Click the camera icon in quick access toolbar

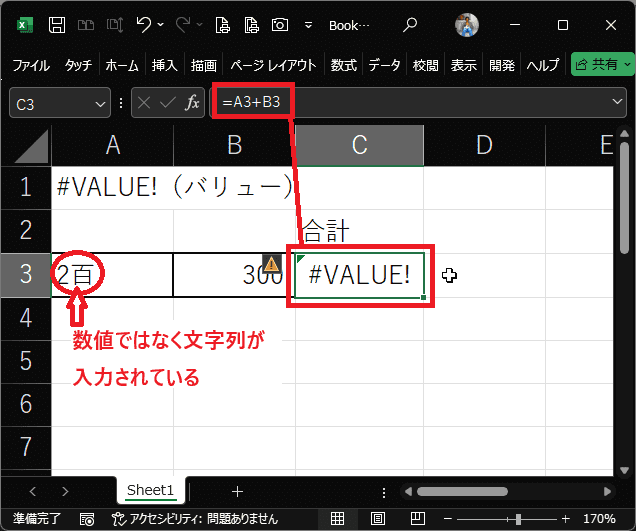click(279, 24)
